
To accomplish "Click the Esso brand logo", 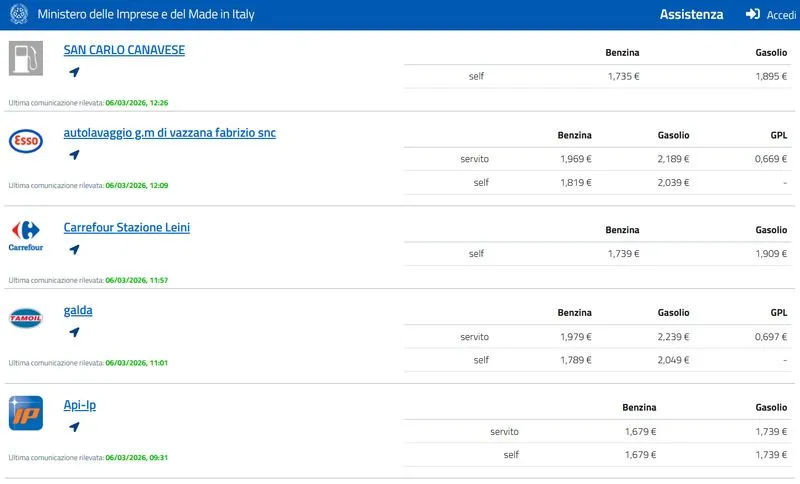I will tap(25, 142).
